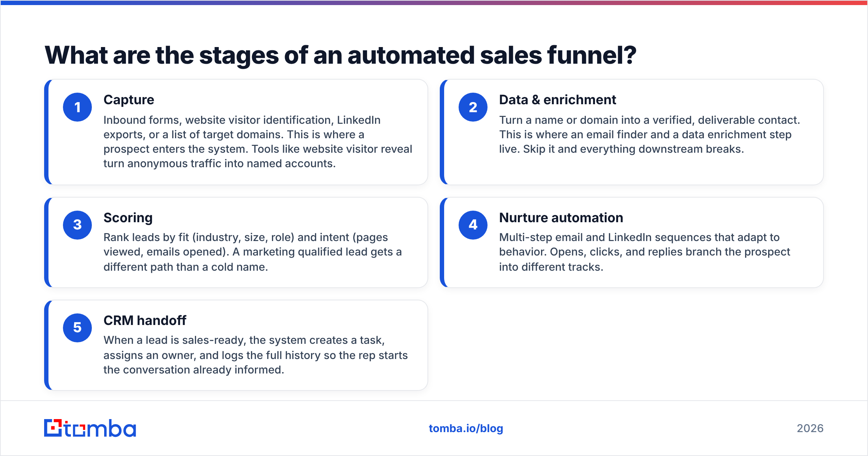
Task: Click the number 3 circle for Scoring
Action: (77, 225)
